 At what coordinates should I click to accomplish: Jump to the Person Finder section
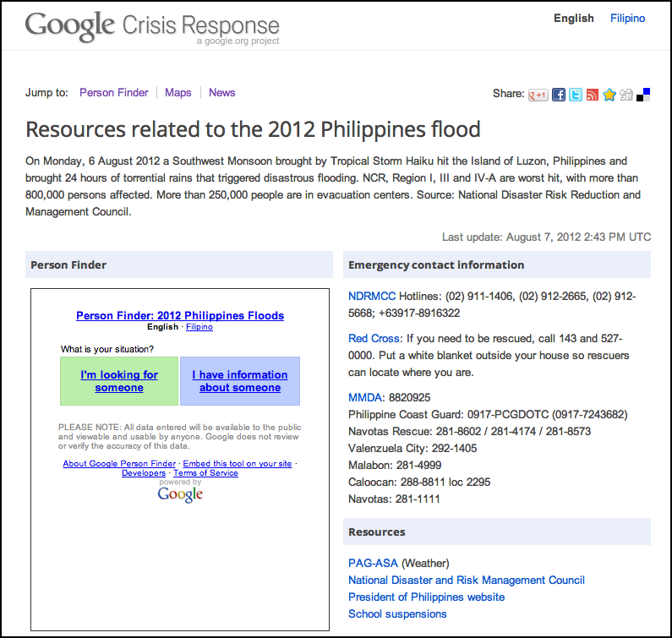[113, 93]
